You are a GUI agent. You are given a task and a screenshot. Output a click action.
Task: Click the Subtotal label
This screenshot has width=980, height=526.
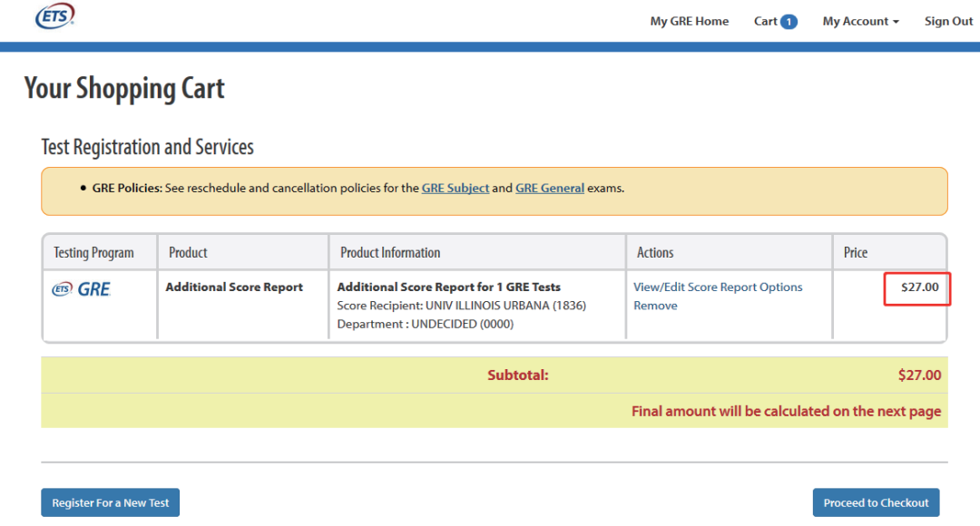coord(517,375)
